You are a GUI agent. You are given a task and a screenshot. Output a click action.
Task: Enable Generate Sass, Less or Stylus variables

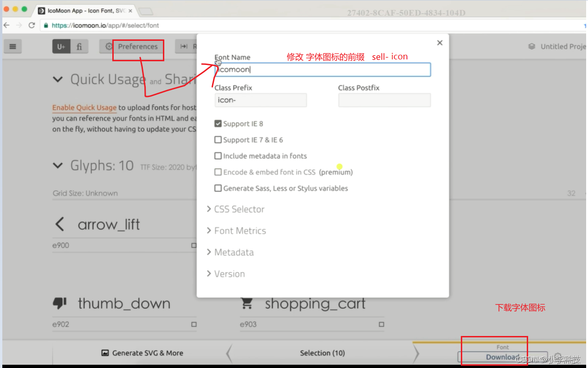[218, 188]
